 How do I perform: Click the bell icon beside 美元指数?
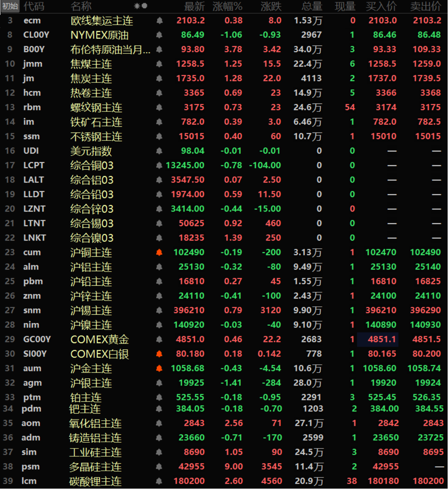click(159, 151)
